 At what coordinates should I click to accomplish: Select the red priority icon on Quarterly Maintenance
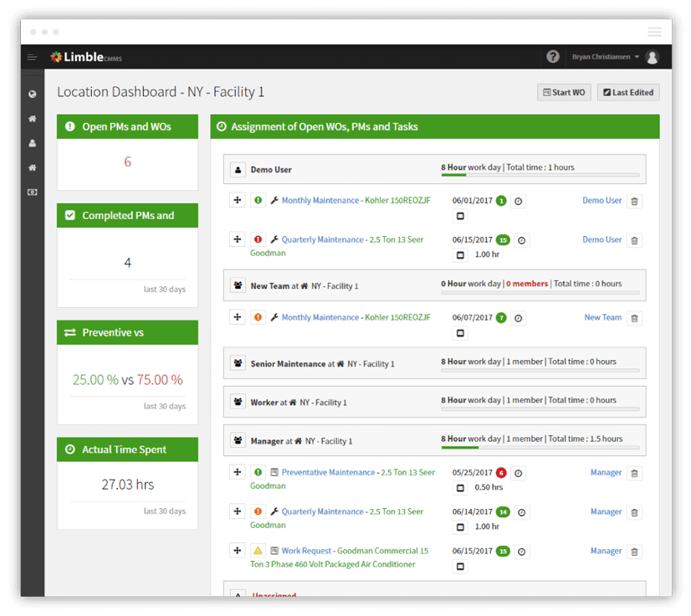(x=255, y=239)
